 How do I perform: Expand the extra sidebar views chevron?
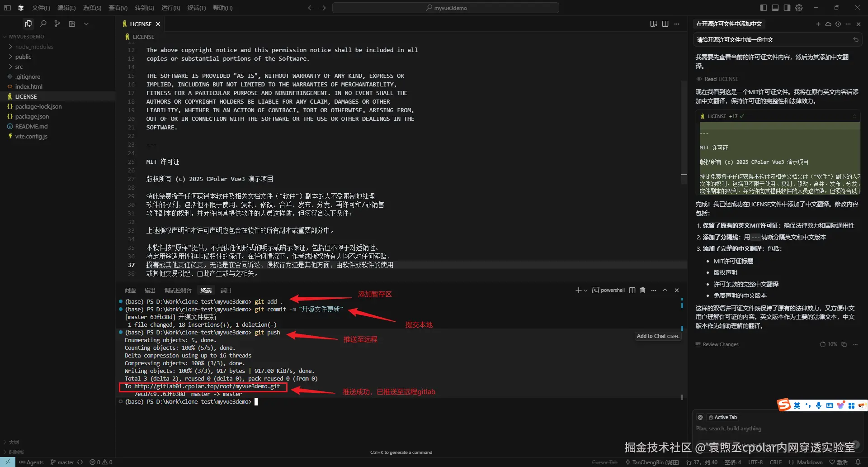[86, 24]
